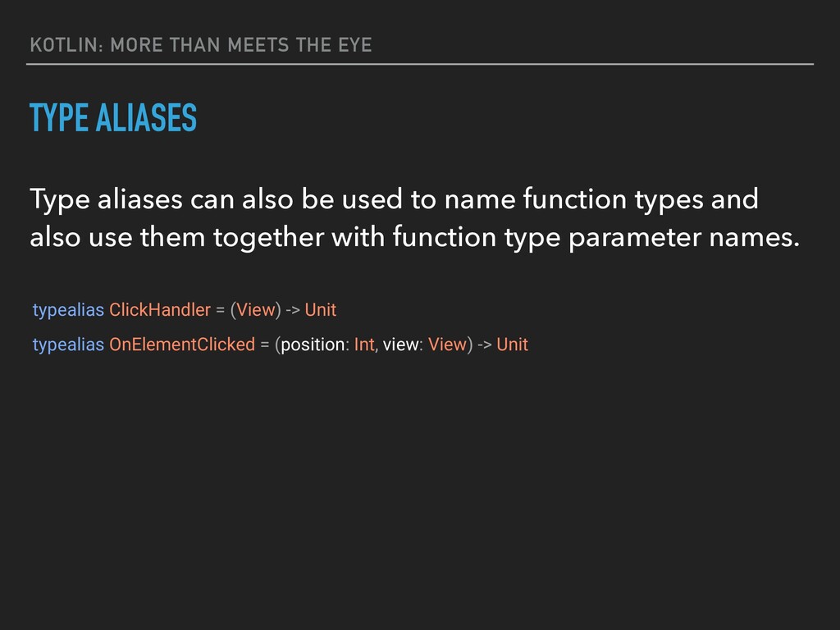
Task: Click the equals sign after 'ClickHandler'
Action: (220, 310)
